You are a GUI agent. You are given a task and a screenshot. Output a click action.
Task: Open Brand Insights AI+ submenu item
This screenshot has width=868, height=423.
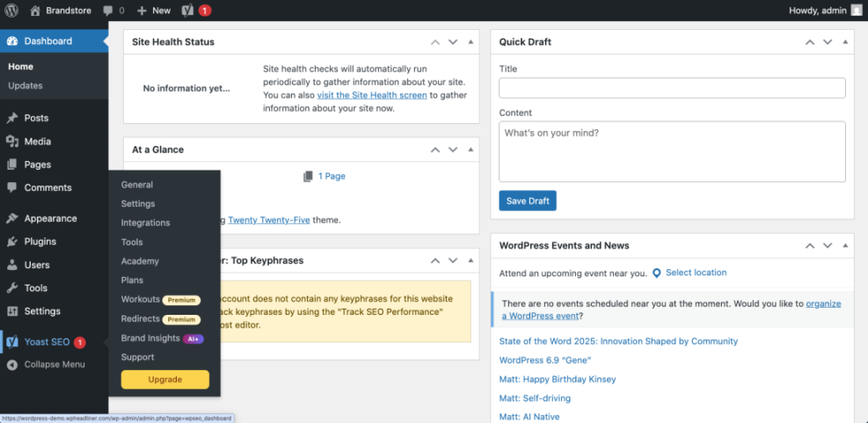tap(163, 339)
